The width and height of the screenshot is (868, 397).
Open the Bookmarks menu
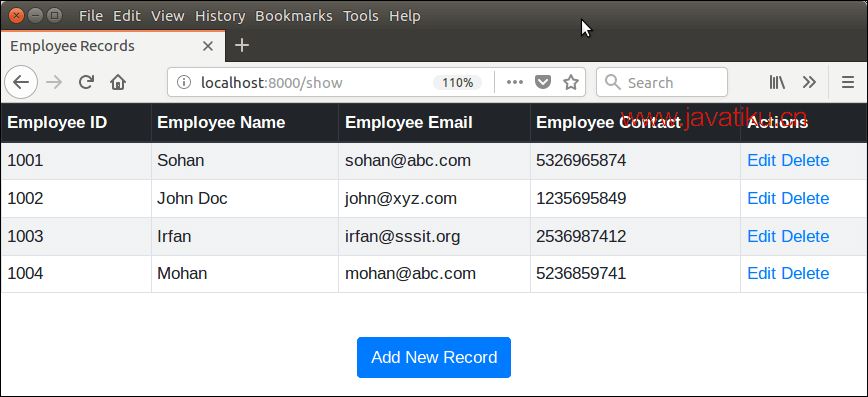click(x=294, y=16)
